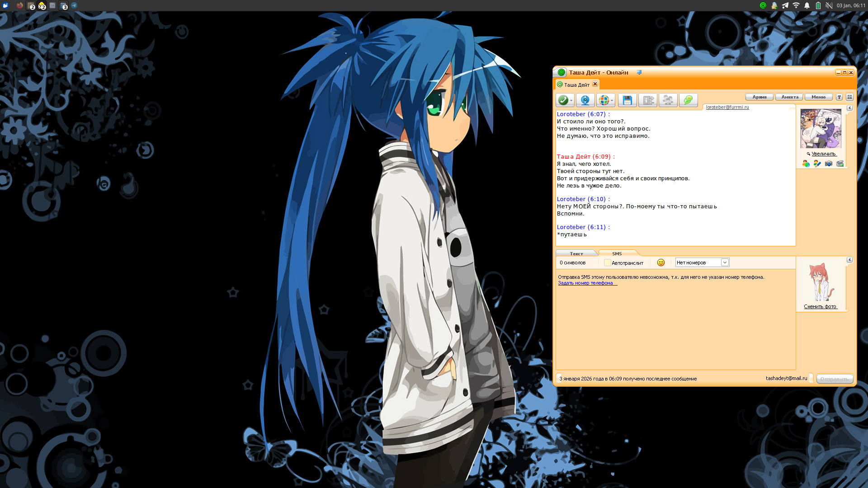Viewport: 868px width, 488px height.
Task: Switch to the Текст tab
Action: tap(576, 253)
